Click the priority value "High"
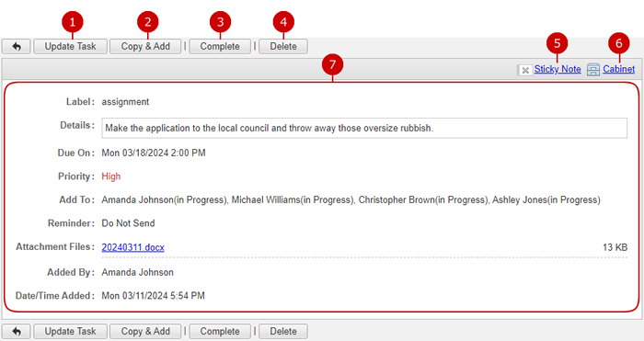Viewport: 644px width, 341px height. point(111,176)
